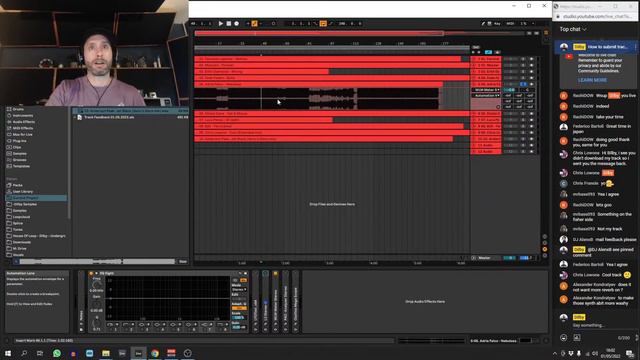Open the chat emoji picker icon
Screen dimensions: 640x360
[564, 338]
